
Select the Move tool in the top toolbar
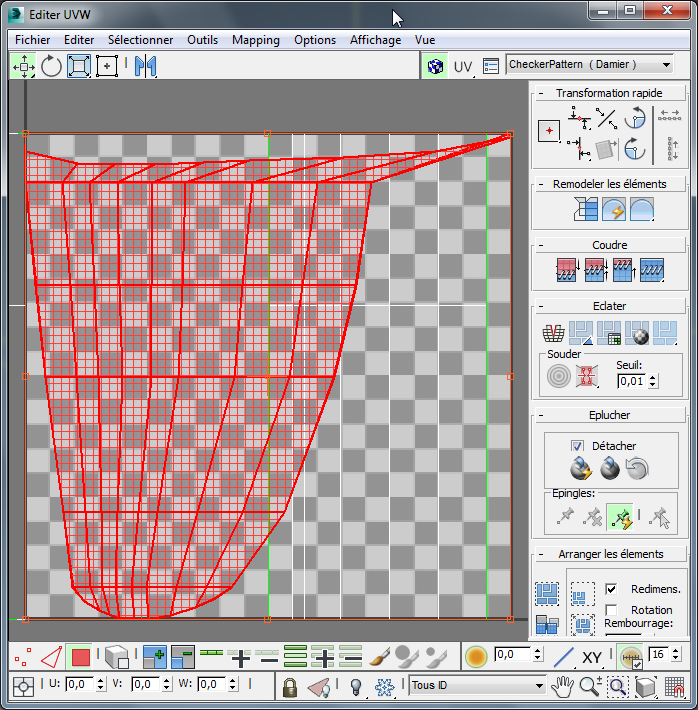click(x=24, y=66)
